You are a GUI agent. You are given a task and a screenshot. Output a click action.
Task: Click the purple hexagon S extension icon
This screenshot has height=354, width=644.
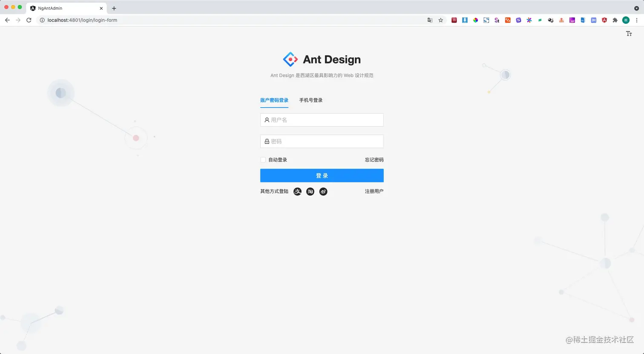(x=518, y=20)
